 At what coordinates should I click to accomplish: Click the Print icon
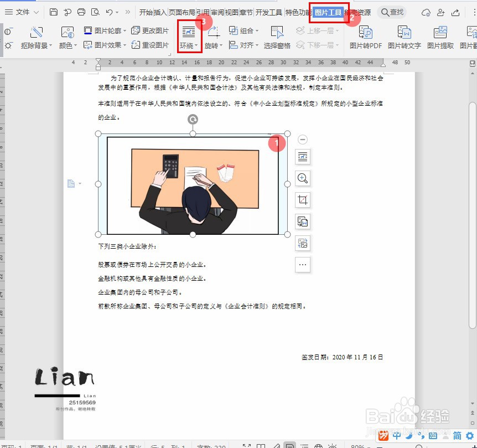pyautogui.click(x=81, y=12)
